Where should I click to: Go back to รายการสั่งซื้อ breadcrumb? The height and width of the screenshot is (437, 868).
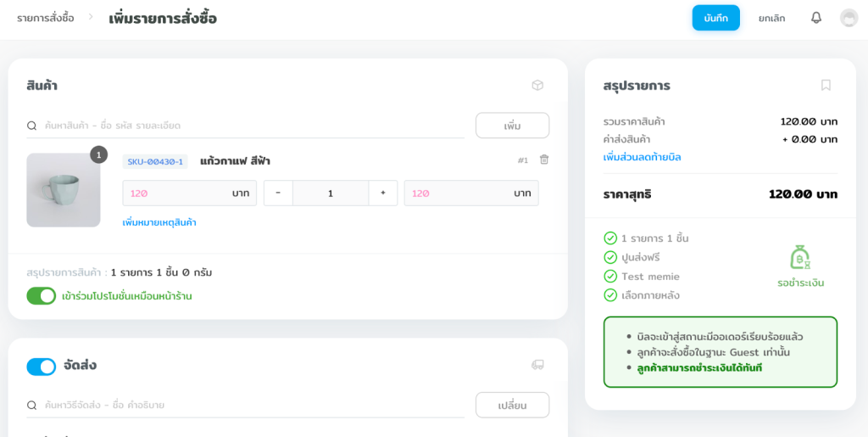[x=45, y=18]
